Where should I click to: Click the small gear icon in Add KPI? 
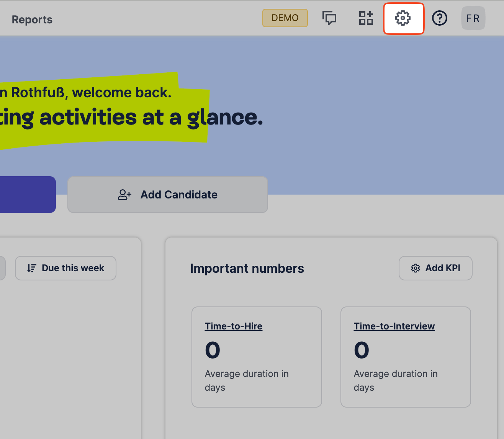tap(415, 268)
